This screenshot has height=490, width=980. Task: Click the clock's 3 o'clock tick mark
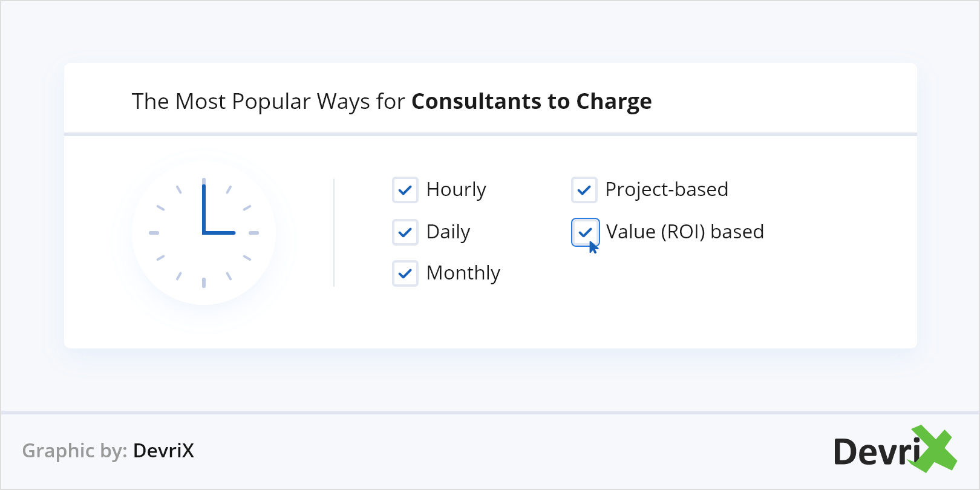[254, 233]
